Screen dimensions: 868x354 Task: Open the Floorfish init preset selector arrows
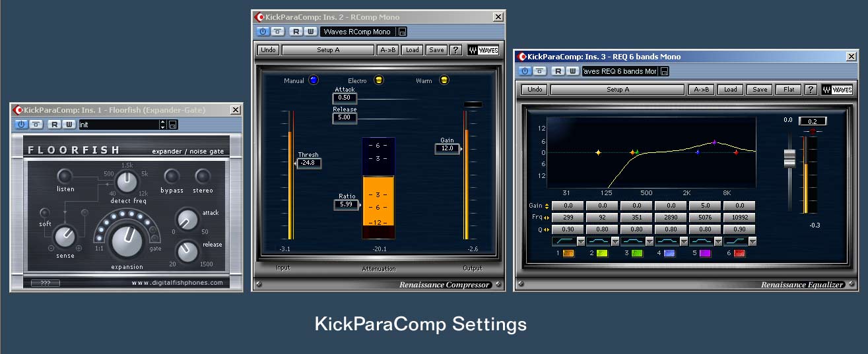click(162, 124)
